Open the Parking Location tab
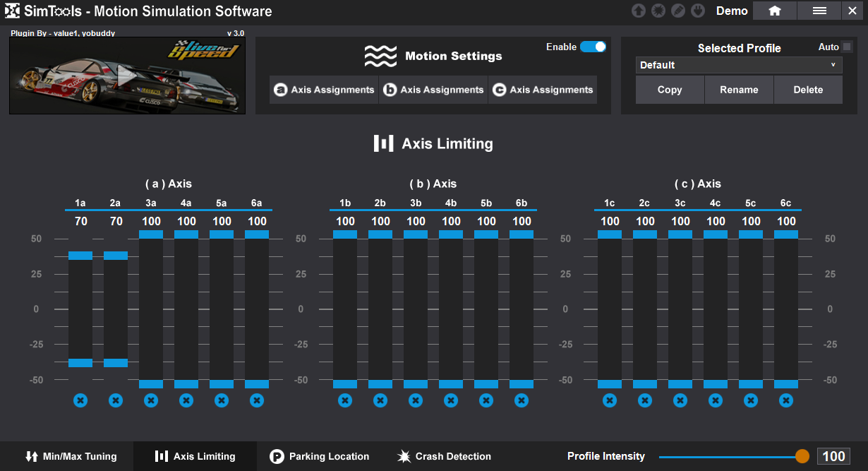The image size is (868, 471). click(x=320, y=456)
